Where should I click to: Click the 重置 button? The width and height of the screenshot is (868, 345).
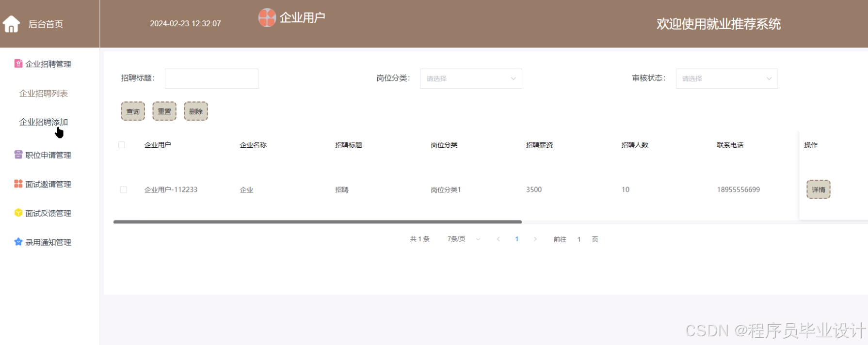(x=164, y=111)
